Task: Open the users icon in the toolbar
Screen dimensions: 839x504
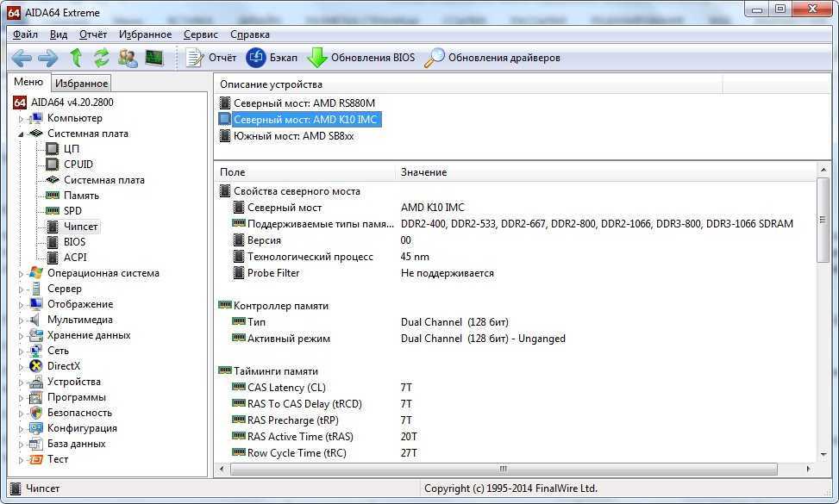Action: 128,58
